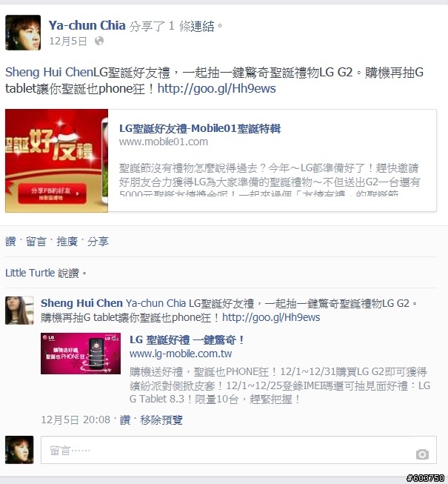Open www.lg-mobile.com.tw link in comment

click(181, 354)
